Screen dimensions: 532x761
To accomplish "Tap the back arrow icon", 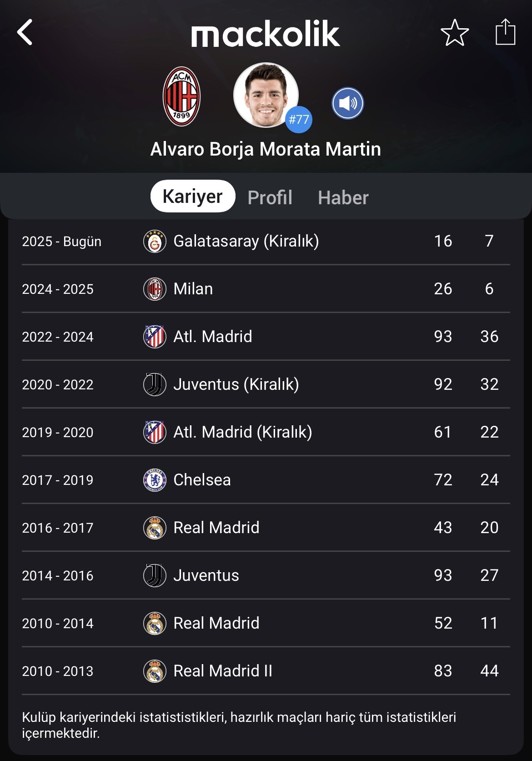I will (25, 32).
